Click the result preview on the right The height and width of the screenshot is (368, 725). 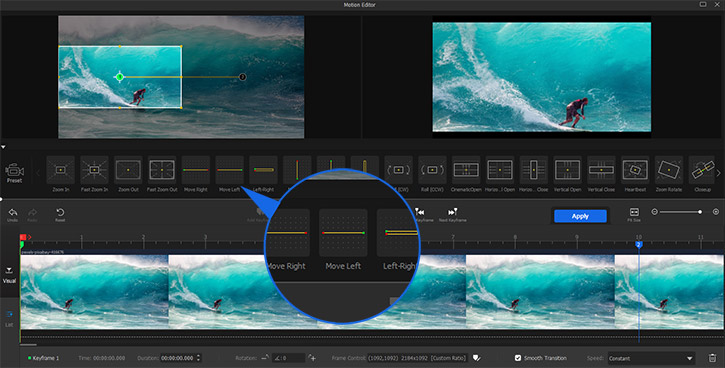pos(541,77)
